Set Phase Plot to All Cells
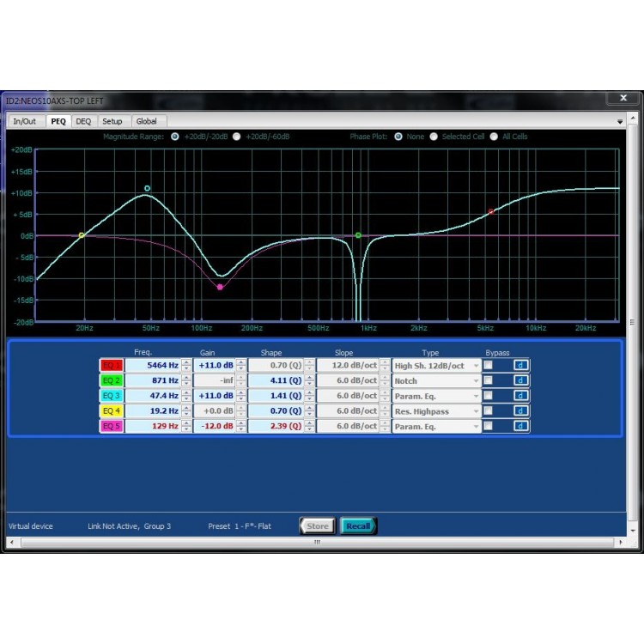The image size is (644, 644). tap(494, 137)
